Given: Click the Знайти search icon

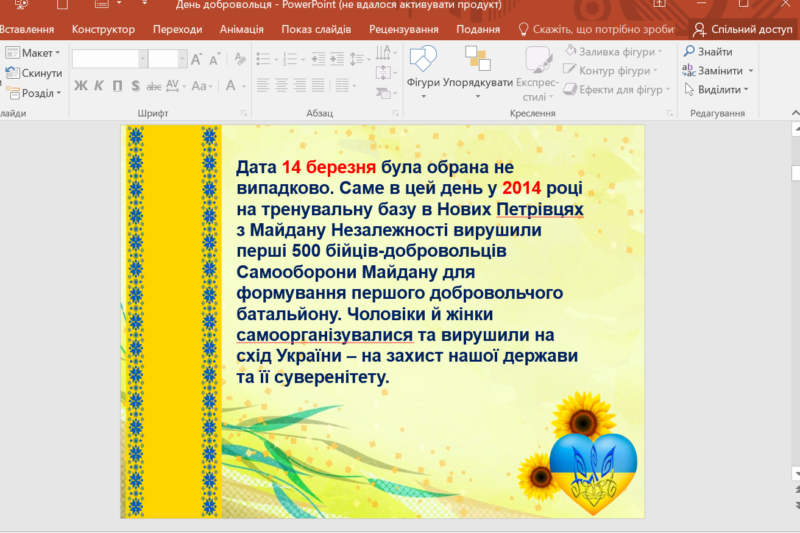Looking at the screenshot, I should [x=690, y=52].
